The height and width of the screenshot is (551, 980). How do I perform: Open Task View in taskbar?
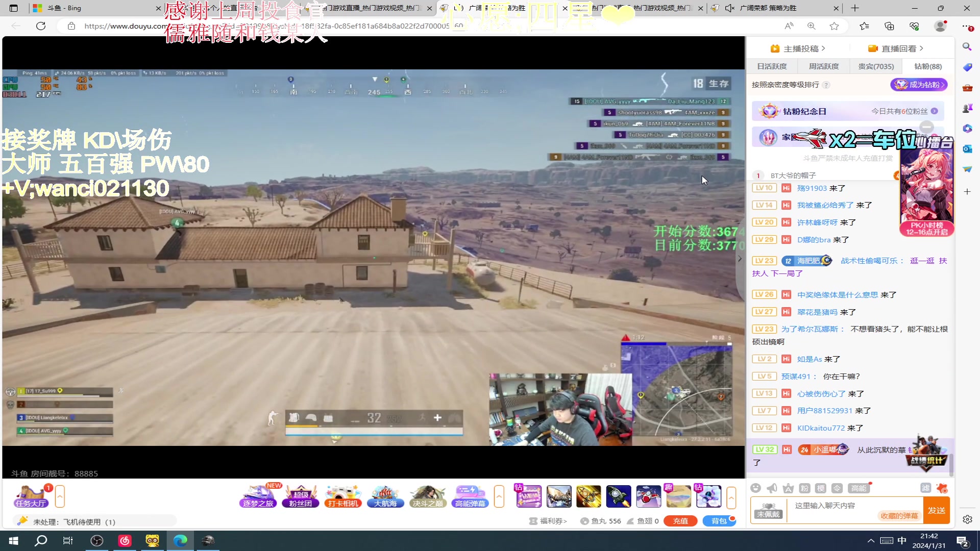click(67, 541)
